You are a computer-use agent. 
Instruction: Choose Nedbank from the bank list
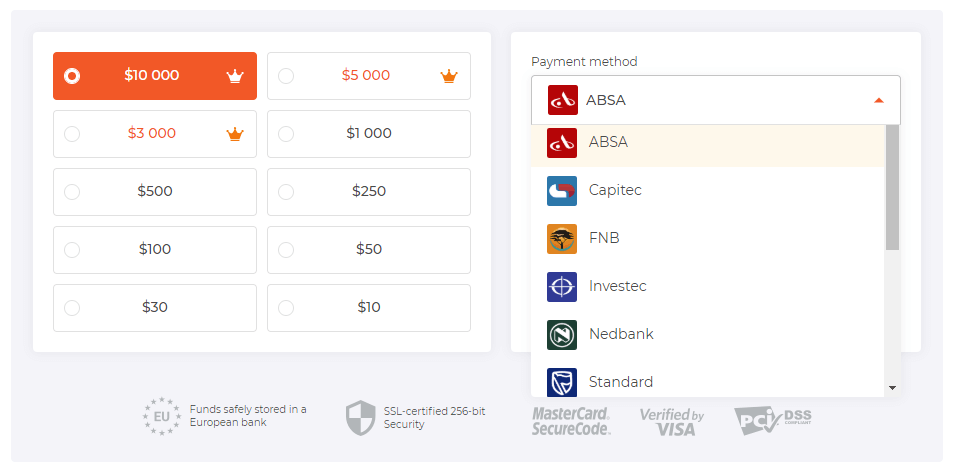coord(708,335)
